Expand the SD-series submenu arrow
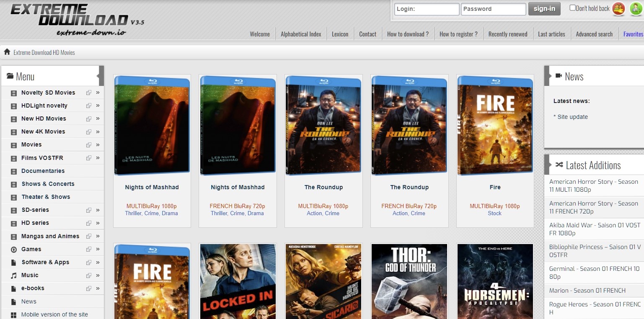The image size is (644, 319). point(98,210)
